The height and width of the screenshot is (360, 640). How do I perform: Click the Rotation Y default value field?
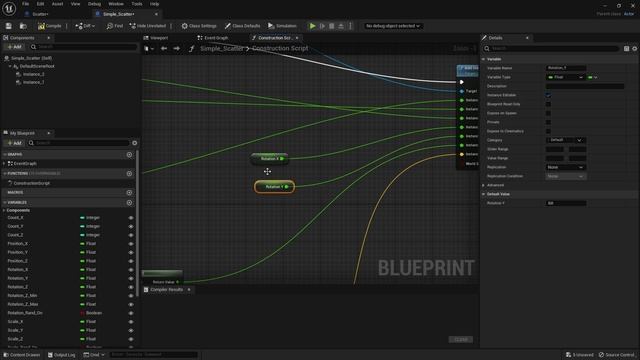pyautogui.click(x=566, y=203)
